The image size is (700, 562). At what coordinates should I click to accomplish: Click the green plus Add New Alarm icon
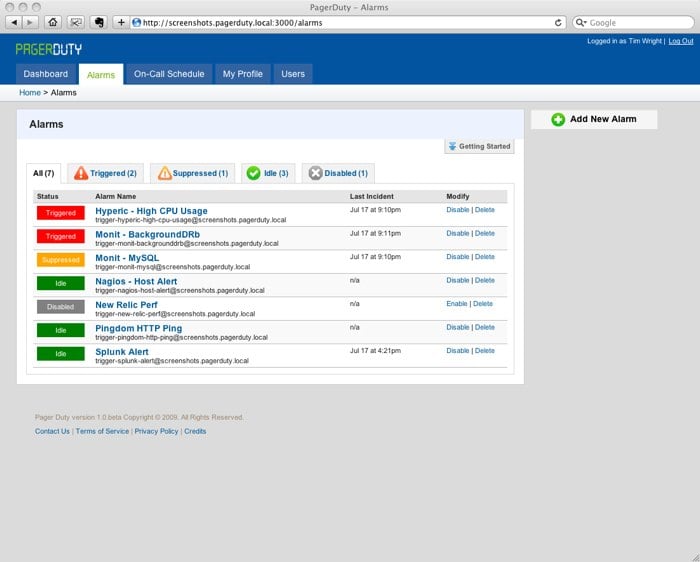(557, 119)
